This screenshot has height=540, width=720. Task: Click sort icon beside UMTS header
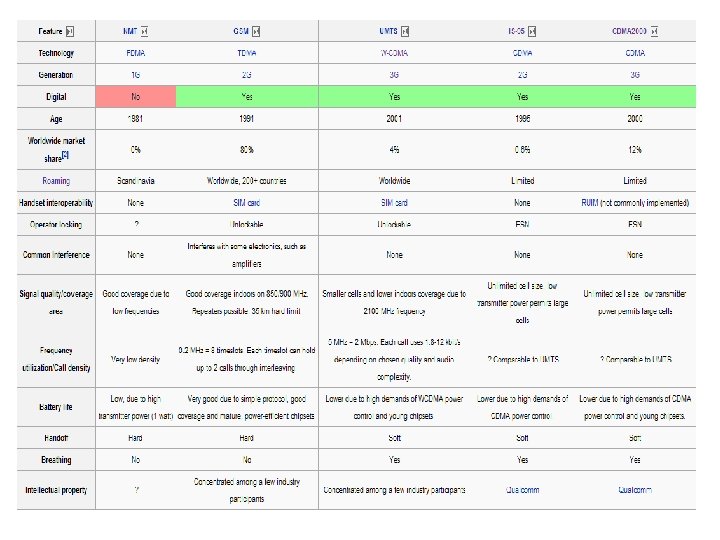[x=405, y=31]
